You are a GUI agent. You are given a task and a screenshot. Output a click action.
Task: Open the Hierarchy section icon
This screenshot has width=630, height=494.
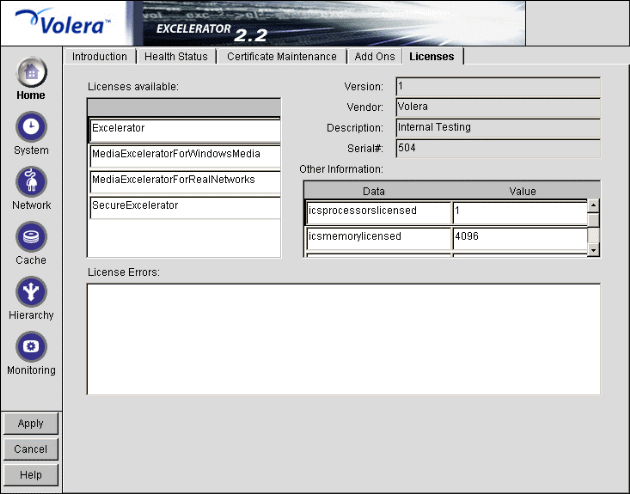click(x=31, y=292)
